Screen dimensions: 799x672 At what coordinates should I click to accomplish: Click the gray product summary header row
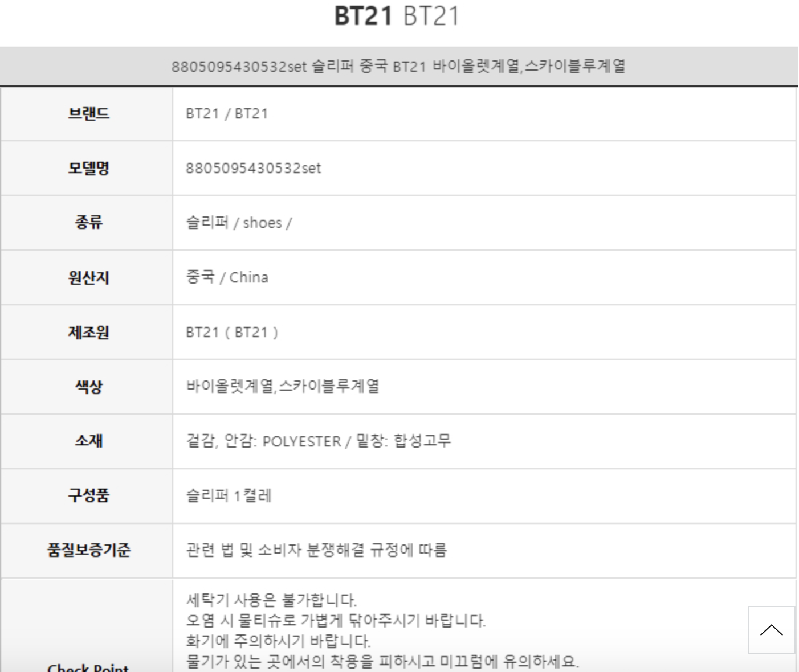pos(398,67)
